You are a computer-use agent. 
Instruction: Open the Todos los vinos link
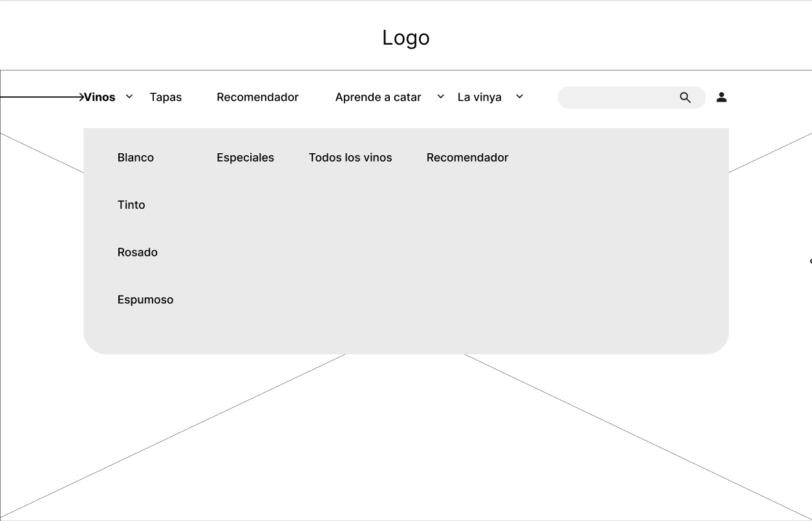[350, 158]
